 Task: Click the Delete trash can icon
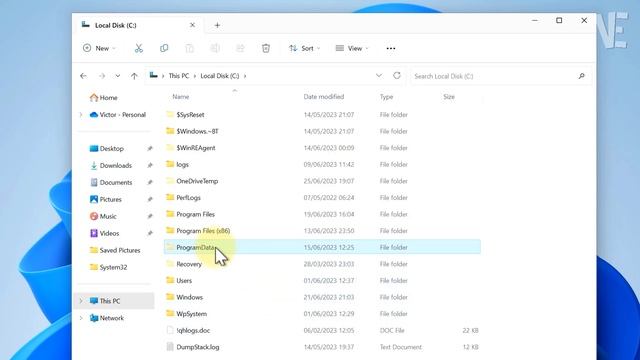point(266,48)
